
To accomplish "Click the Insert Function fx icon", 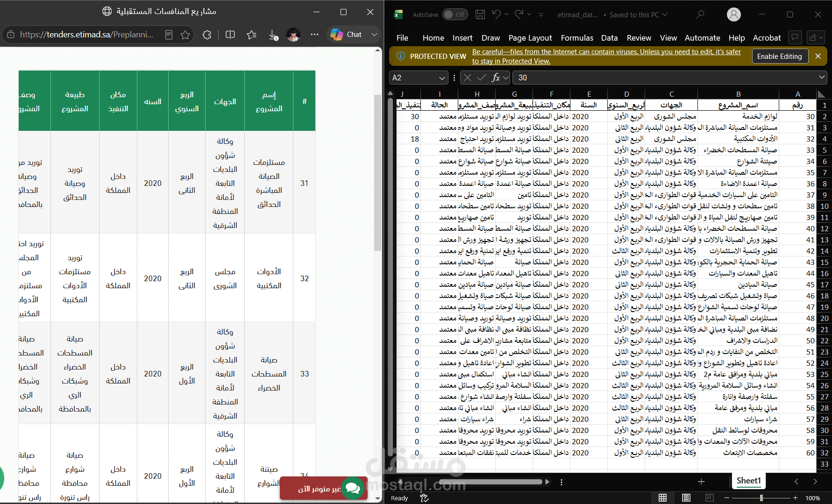I will tap(496, 78).
